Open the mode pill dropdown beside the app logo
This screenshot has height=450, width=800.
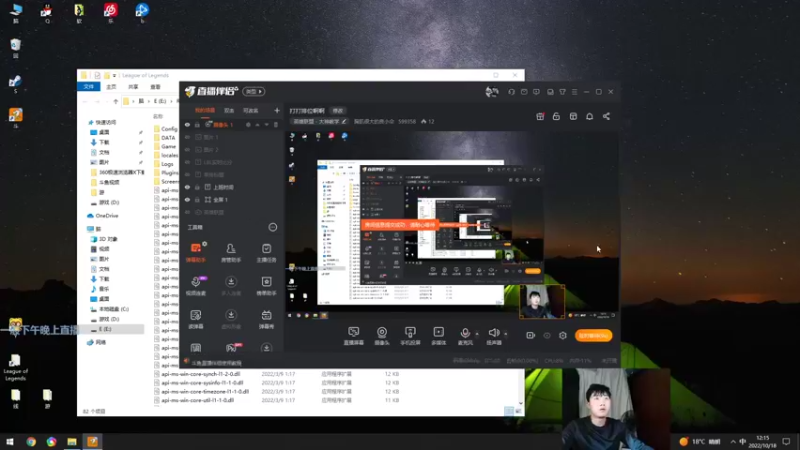coord(254,91)
